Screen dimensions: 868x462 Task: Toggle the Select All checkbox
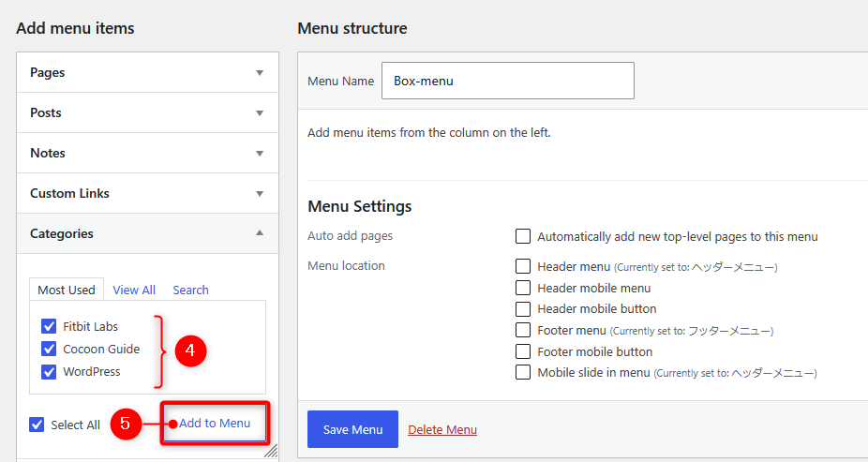pos(37,425)
